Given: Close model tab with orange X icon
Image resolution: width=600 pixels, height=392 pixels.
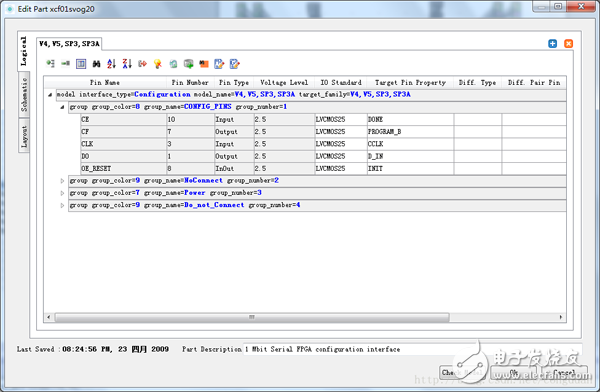Looking at the screenshot, I should click(569, 44).
